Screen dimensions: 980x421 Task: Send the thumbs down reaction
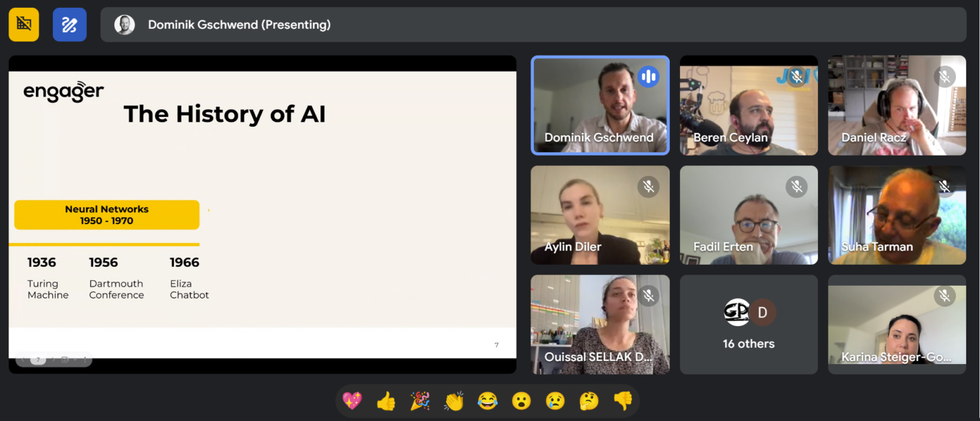623,401
